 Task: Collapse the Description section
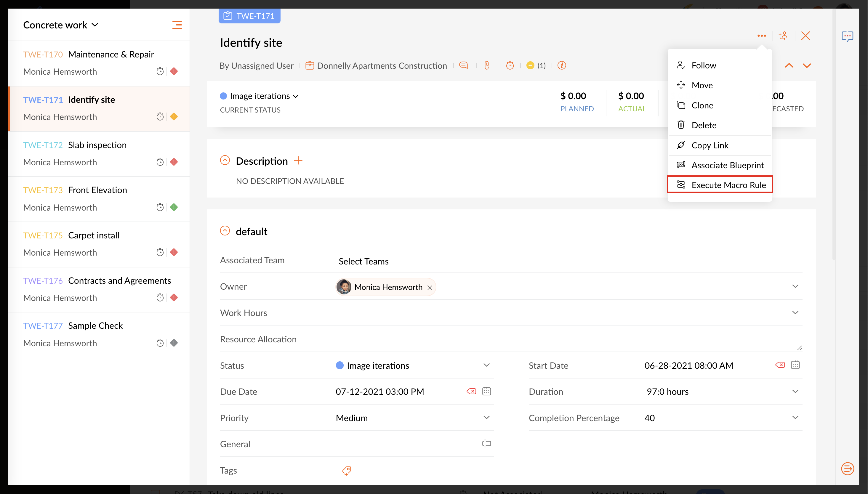[225, 161]
